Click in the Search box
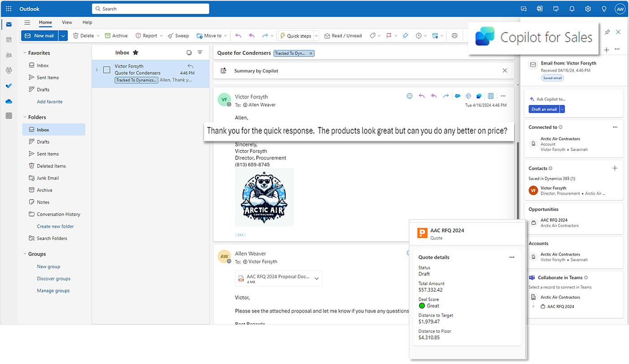The height and width of the screenshot is (364, 629). (x=151, y=9)
